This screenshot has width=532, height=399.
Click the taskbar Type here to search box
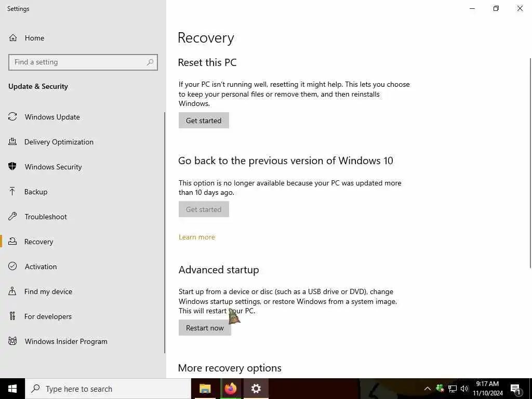click(x=108, y=389)
